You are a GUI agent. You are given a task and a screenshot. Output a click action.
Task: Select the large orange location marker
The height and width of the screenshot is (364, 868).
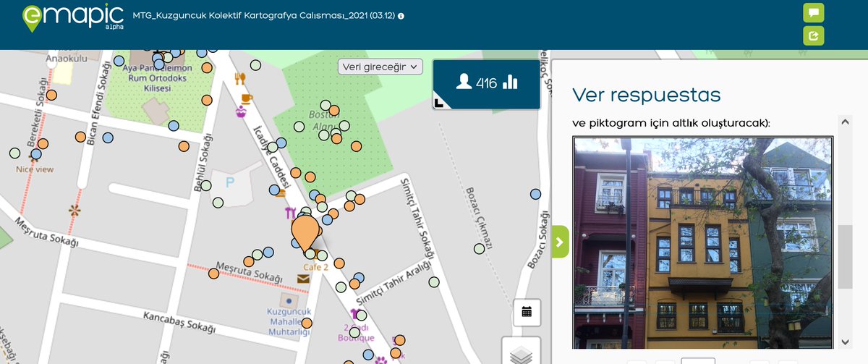click(x=307, y=233)
